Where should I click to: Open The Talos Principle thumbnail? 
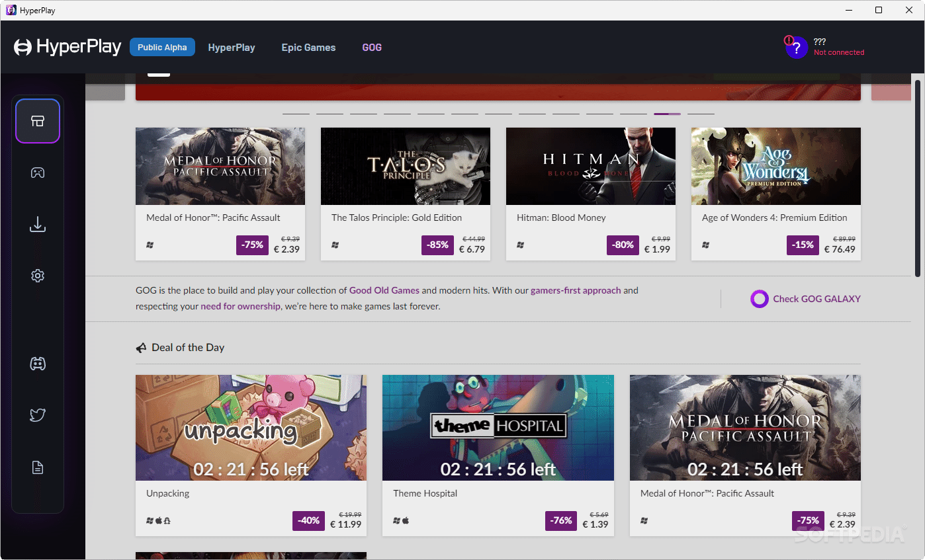click(406, 166)
